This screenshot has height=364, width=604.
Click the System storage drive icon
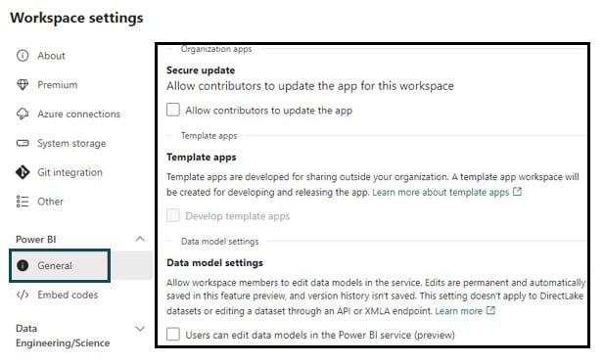point(23,143)
